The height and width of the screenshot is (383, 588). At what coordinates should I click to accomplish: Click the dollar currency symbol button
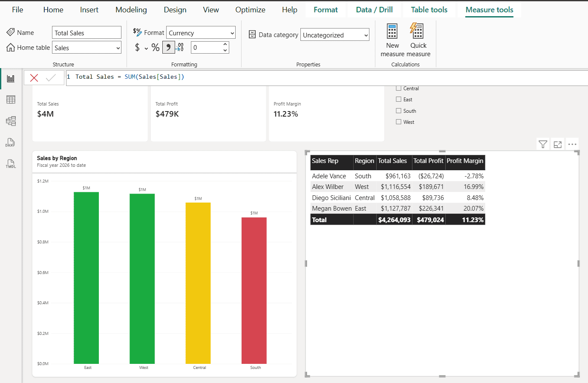[137, 48]
